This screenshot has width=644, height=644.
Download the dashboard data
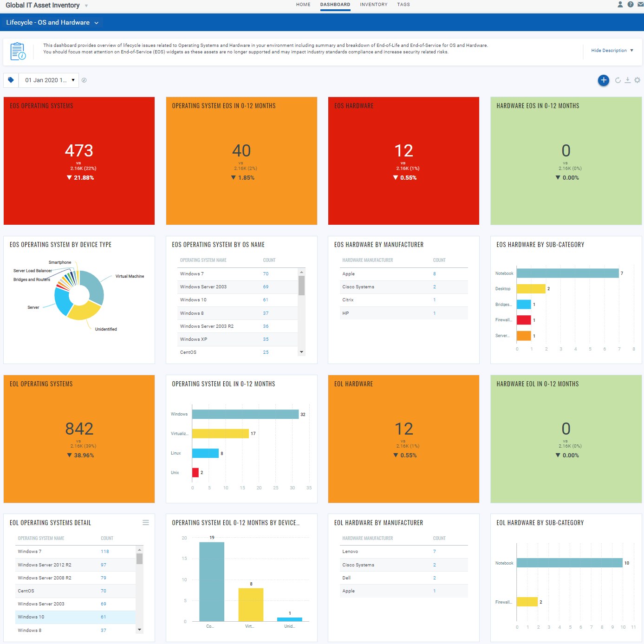point(628,80)
